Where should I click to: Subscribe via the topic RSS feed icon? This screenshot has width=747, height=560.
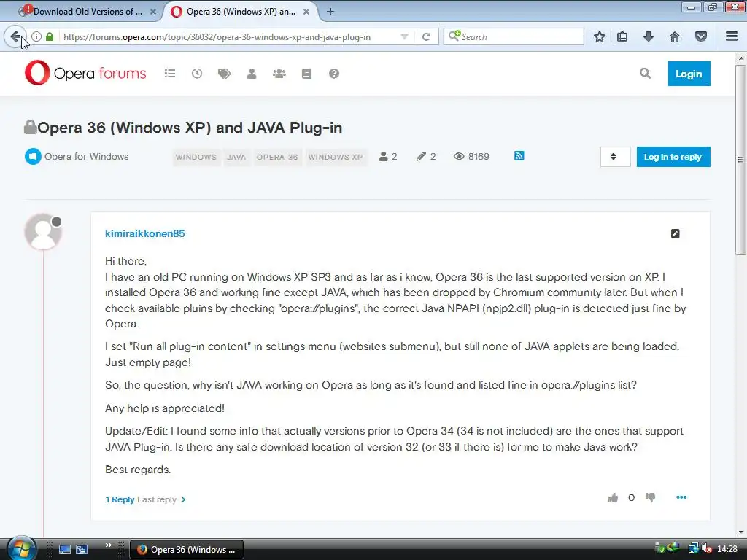point(519,156)
